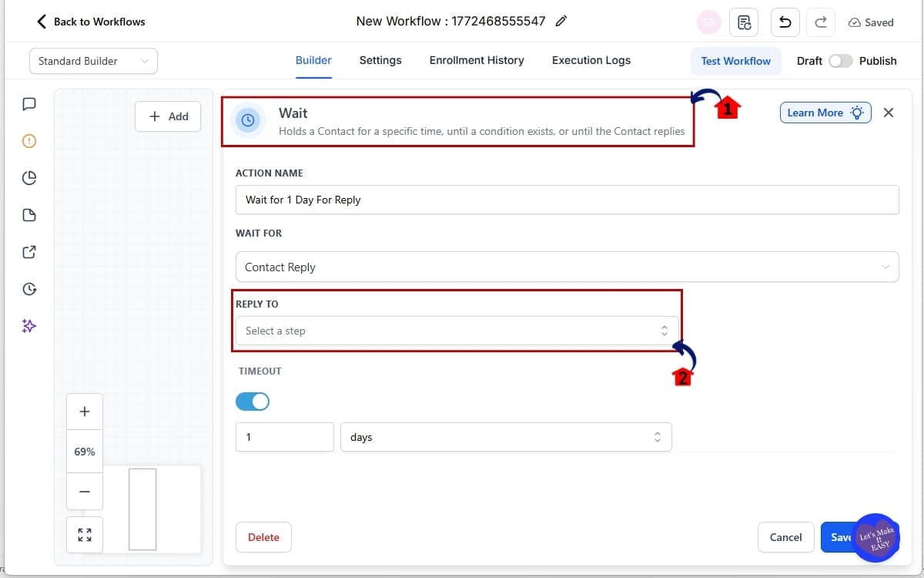The width and height of the screenshot is (924, 578).
Task: Open the comments icon in left sidebar
Action: pyautogui.click(x=29, y=104)
